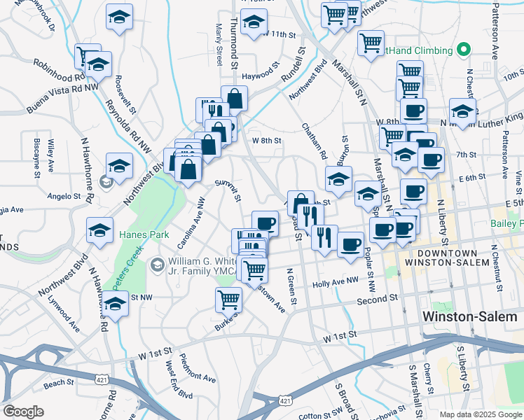This screenshot has height=420, width=524.
Task: Click the Peters Creek label
Action: tap(127, 268)
